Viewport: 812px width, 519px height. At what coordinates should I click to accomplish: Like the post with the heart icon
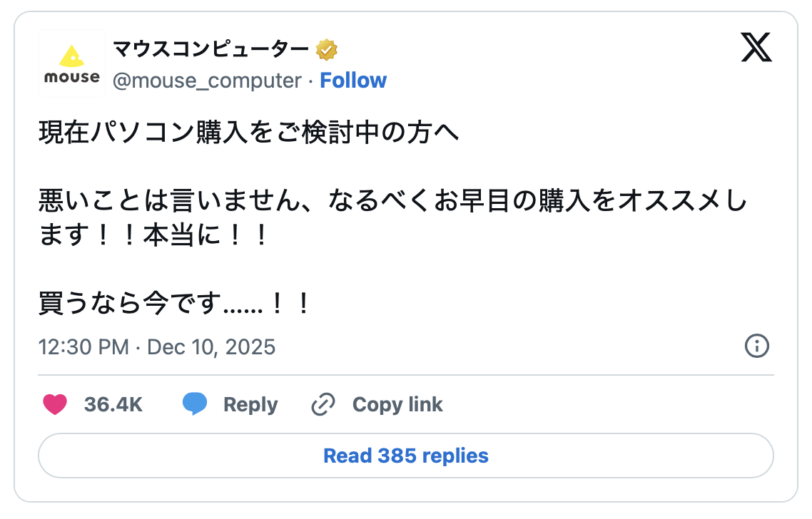[x=55, y=404]
